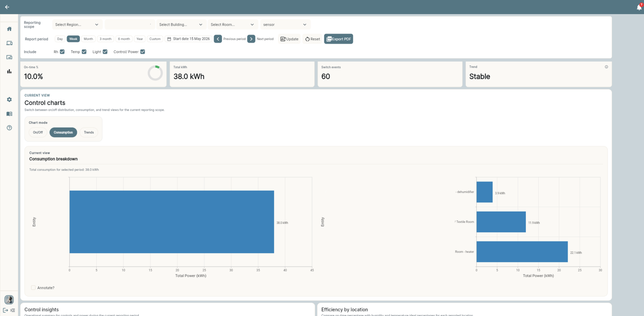Click the Efficiency by location heading

(x=344, y=309)
